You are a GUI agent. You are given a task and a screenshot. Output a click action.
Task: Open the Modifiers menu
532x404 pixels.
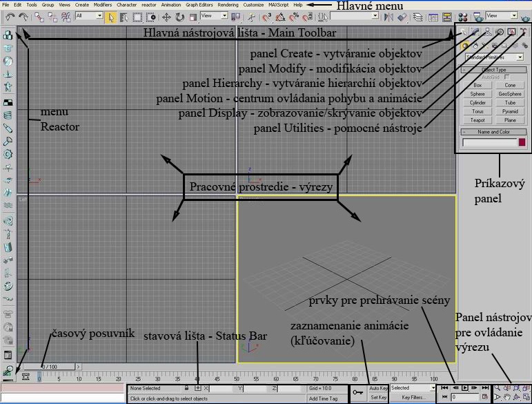(x=102, y=5)
